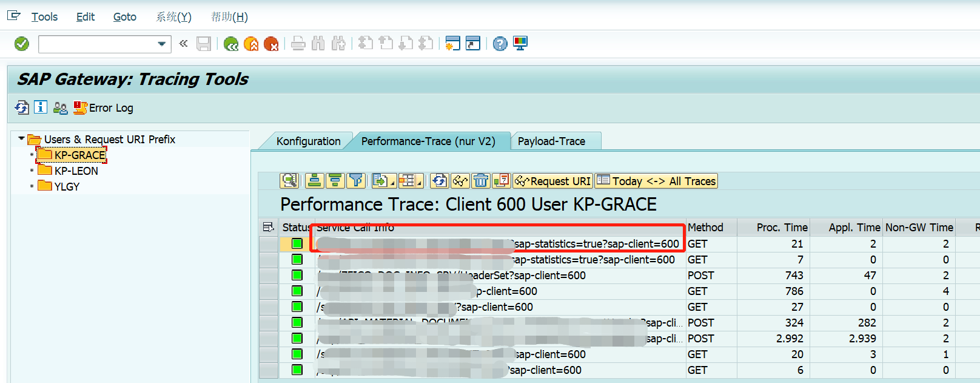Click the Request URI button
This screenshot has height=383, width=980.
(552, 181)
